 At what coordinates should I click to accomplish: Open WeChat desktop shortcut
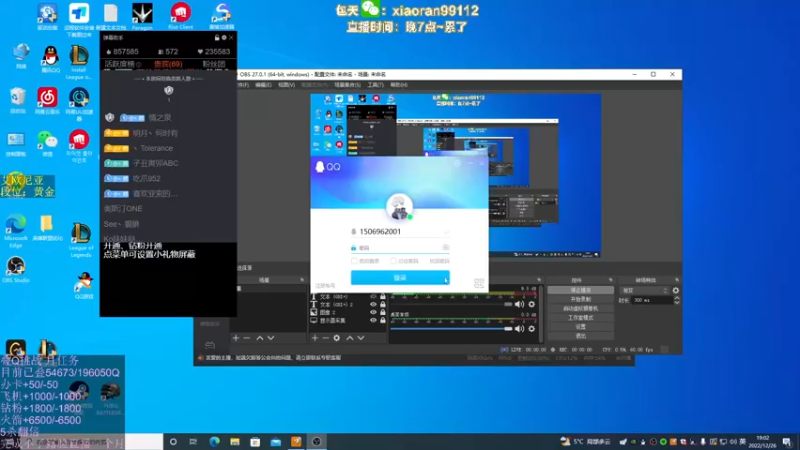47,143
